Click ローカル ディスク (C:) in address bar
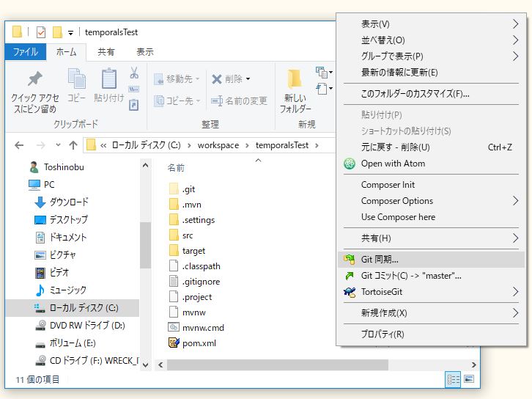Image resolution: width=532 pixels, height=399 pixels. (147, 145)
